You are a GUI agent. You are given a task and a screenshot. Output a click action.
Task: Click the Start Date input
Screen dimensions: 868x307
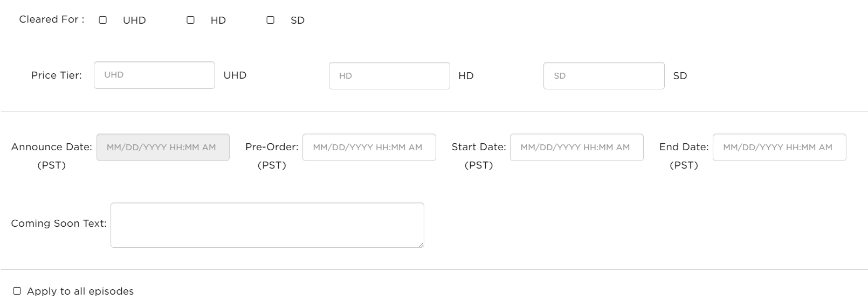(576, 147)
